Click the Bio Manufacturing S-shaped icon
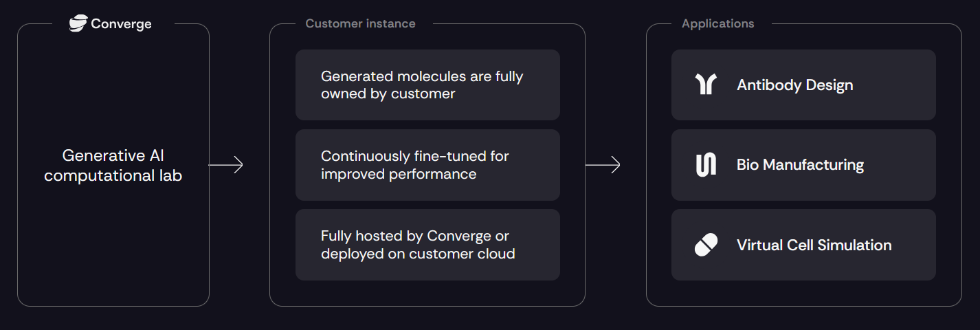Screen dimensions: 980x330 706,165
